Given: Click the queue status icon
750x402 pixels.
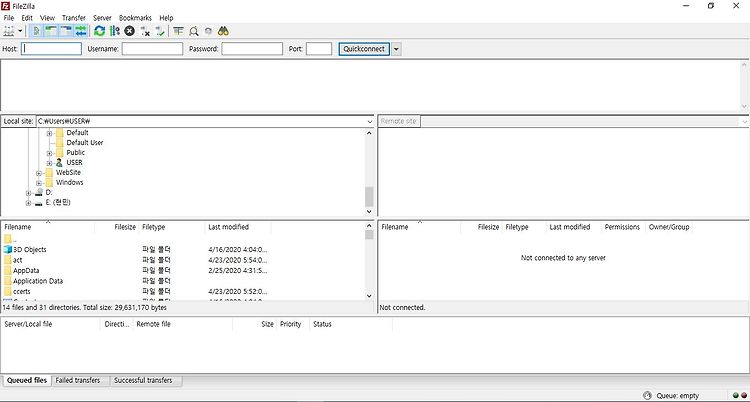Looking at the screenshot, I should (x=648, y=396).
